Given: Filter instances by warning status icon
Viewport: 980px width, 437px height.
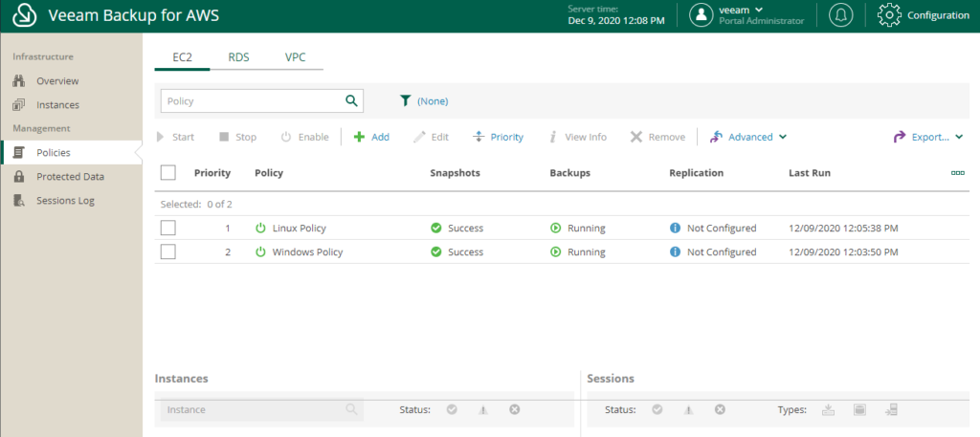Looking at the screenshot, I should (482, 410).
